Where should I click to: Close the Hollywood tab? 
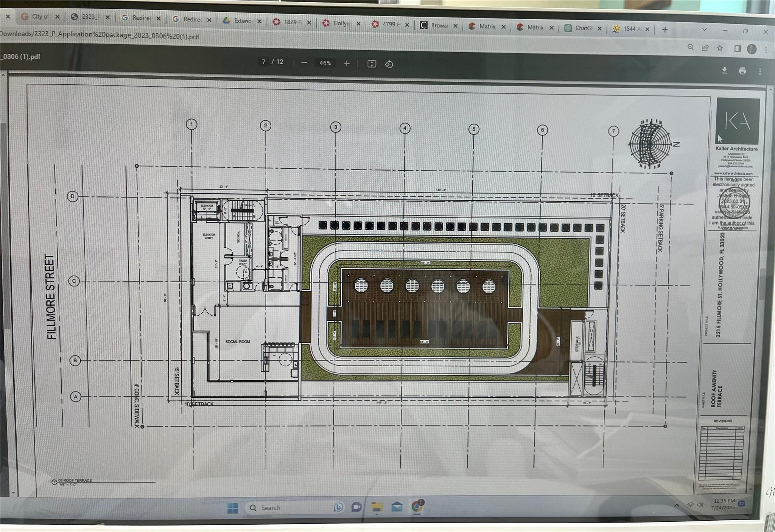tap(358, 24)
